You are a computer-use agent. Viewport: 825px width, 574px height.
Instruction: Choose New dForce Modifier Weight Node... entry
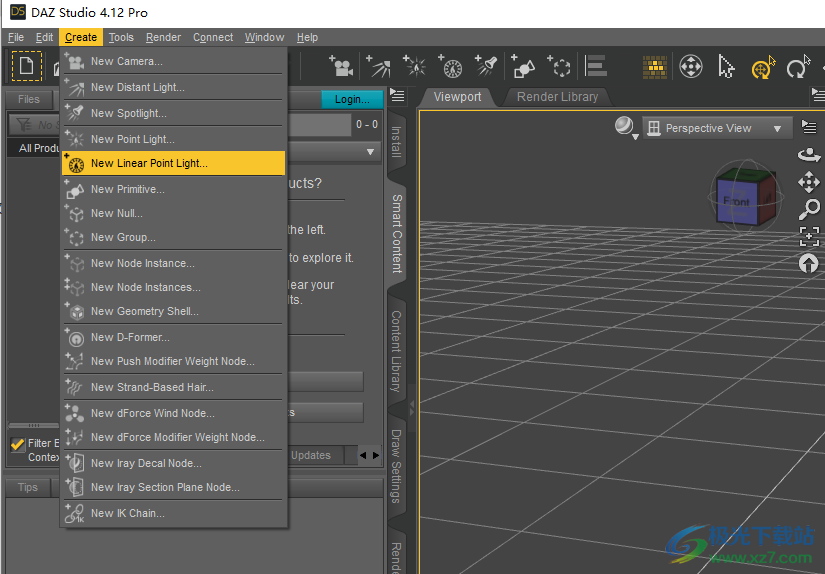[x=174, y=437]
